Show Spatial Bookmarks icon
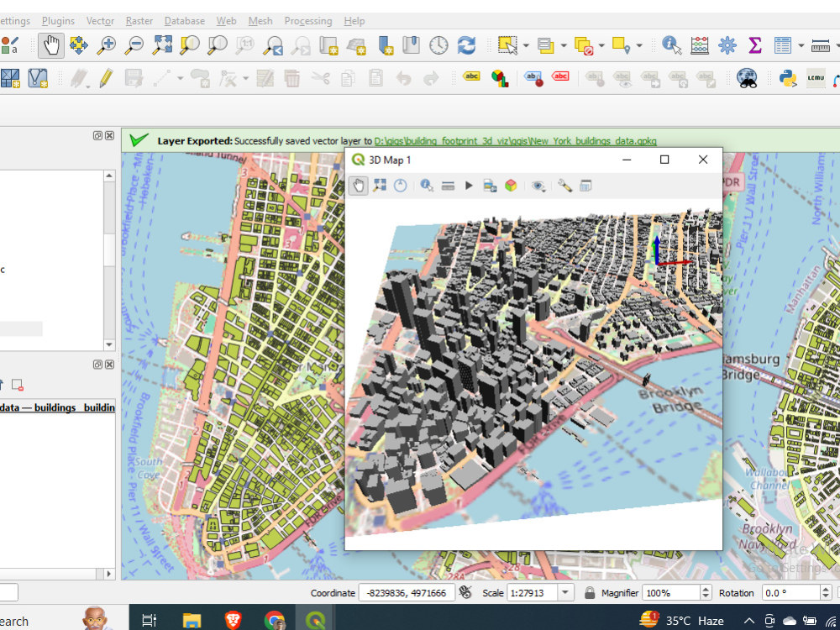Screen dimensions: 840x630 411,45
